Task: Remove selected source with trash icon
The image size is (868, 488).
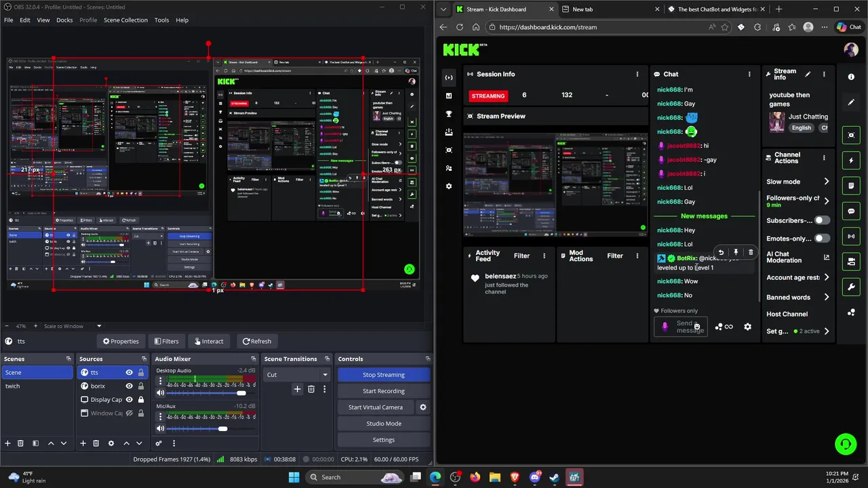Action: 96,443
